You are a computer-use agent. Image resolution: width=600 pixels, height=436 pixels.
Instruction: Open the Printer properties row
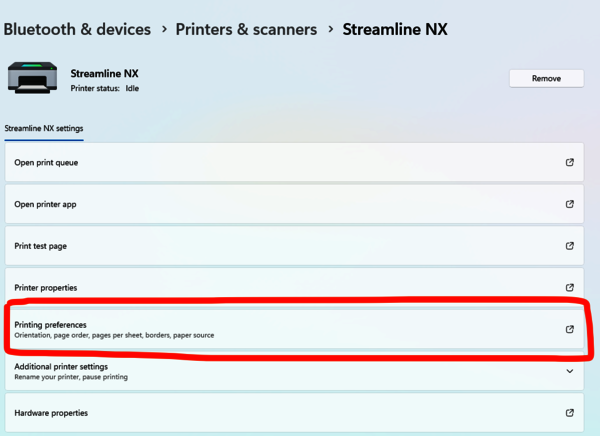pyautogui.click(x=45, y=287)
